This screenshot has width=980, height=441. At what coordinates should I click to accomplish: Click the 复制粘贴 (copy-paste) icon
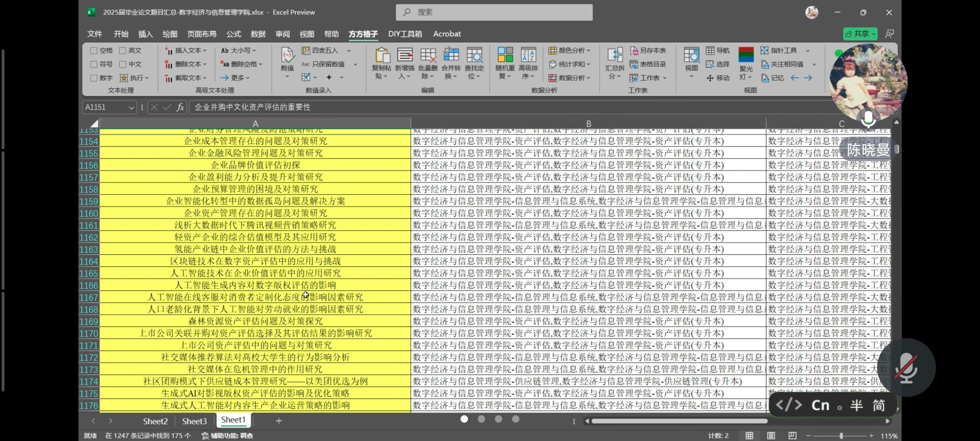point(381,56)
